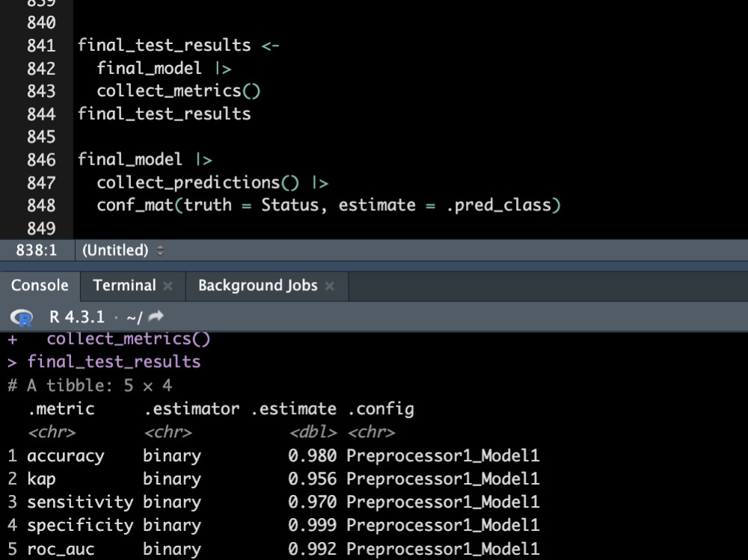Click the .estimator column header
Screen dimensions: 748x560
(191, 409)
